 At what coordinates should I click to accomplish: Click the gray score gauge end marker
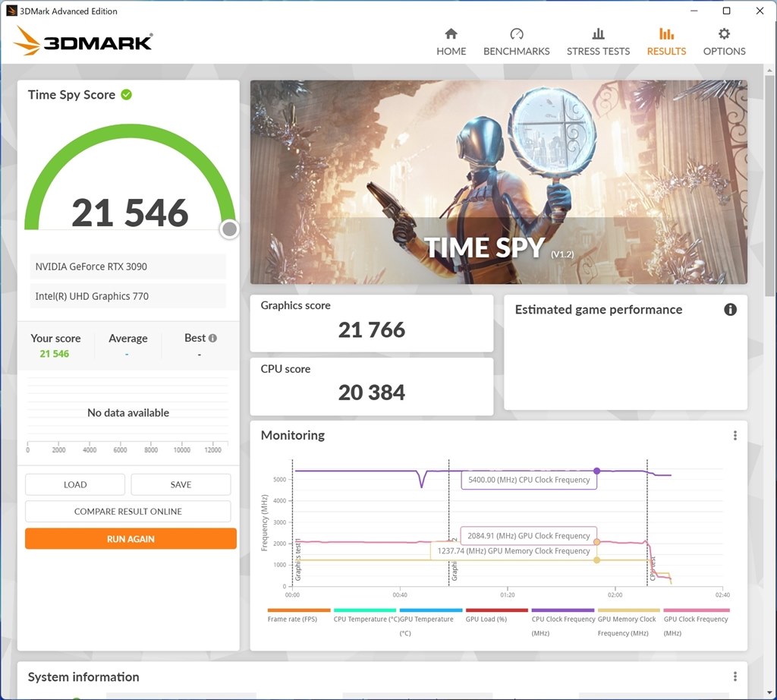pos(229,229)
